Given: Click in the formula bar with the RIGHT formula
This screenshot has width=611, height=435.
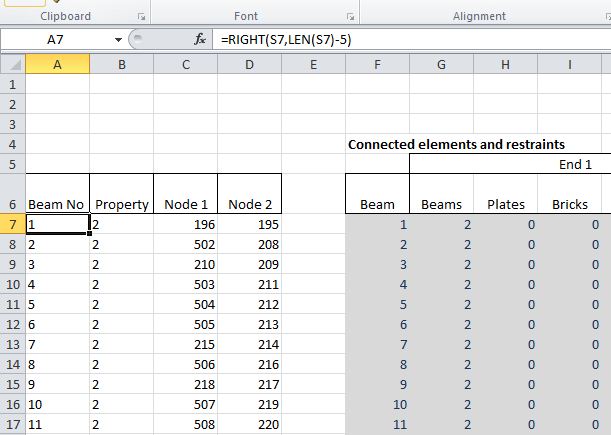Looking at the screenshot, I should (400, 39).
